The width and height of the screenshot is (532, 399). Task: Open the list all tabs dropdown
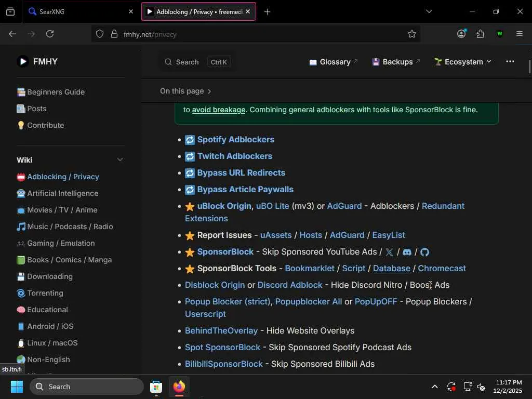click(x=429, y=11)
